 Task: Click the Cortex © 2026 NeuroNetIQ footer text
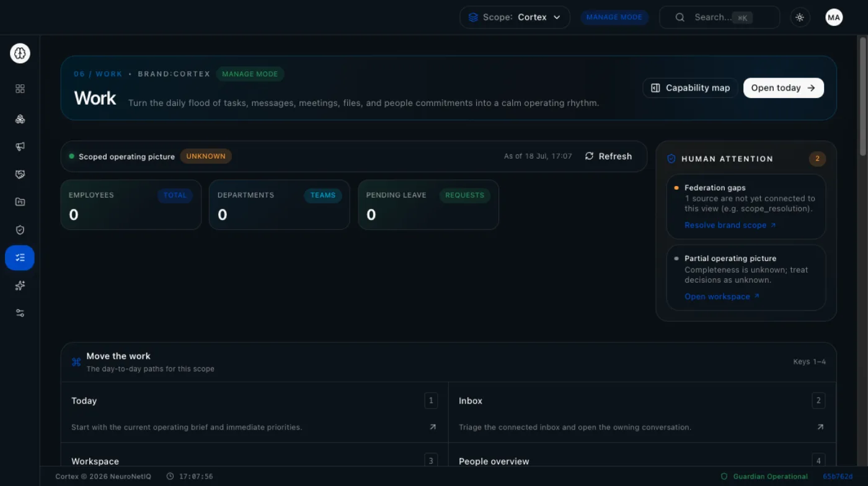pyautogui.click(x=104, y=477)
